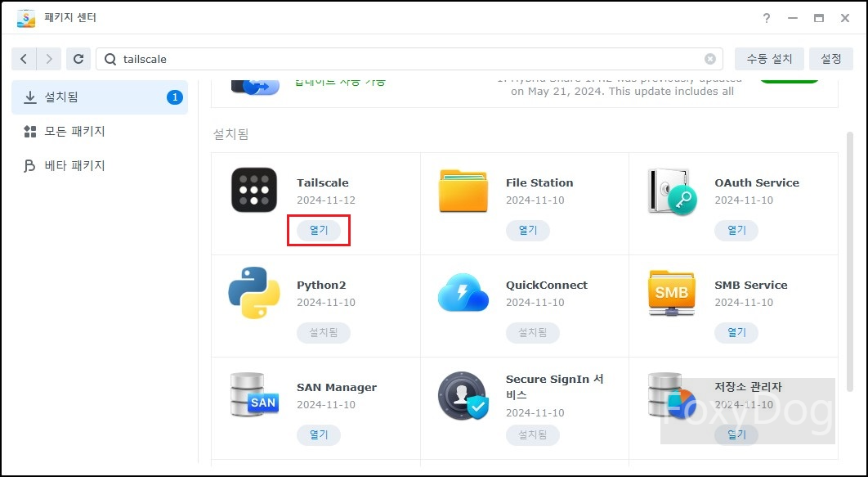
Task: Click the SMB Service icon
Action: tap(672, 293)
